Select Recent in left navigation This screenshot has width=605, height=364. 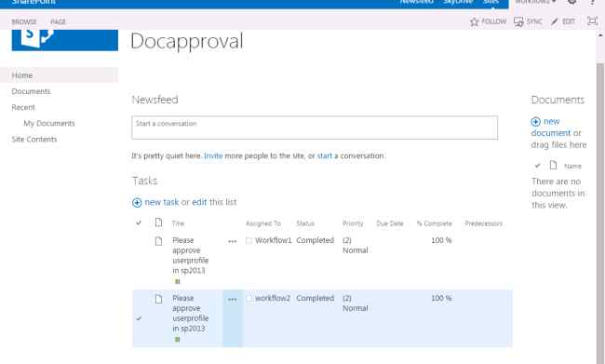pyautogui.click(x=23, y=107)
